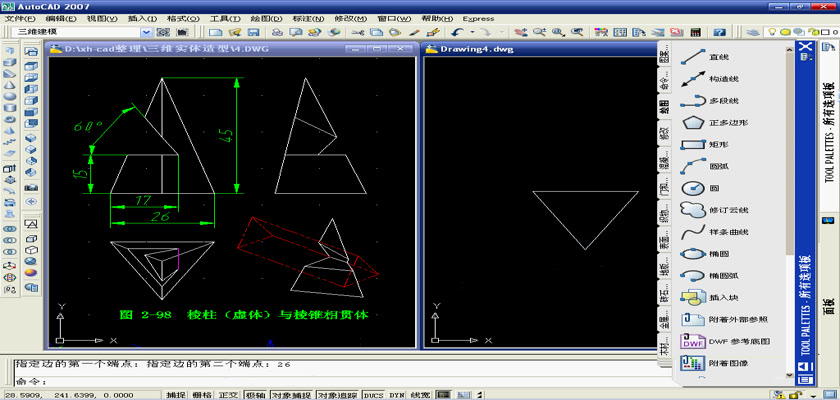Switch to the 绘图 palette tab
This screenshot has height=400, width=840.
click(664, 107)
